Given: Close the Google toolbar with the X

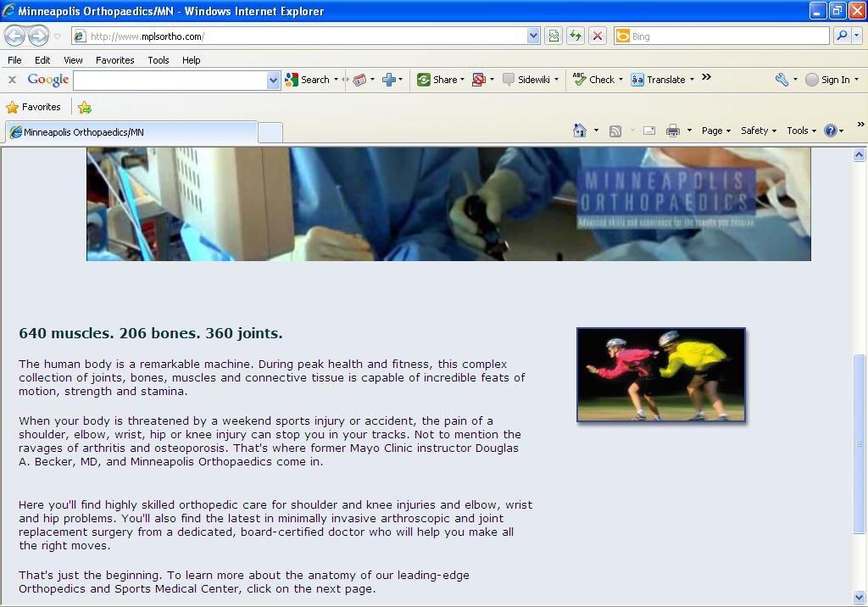Looking at the screenshot, I should pyautogui.click(x=12, y=80).
